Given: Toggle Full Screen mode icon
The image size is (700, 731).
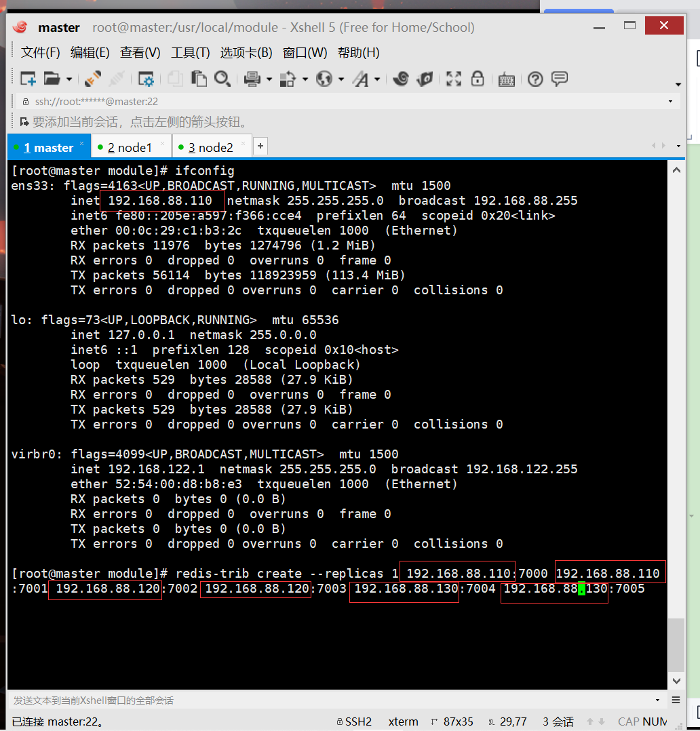Looking at the screenshot, I should (453, 79).
